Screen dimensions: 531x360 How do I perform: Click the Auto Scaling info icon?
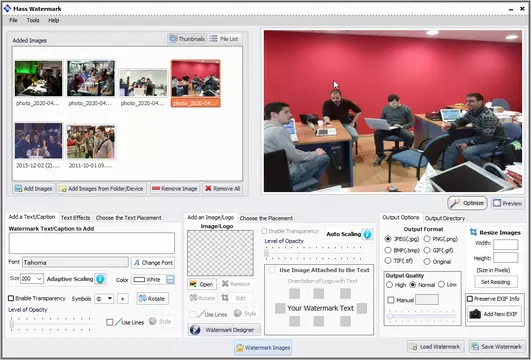[x=367, y=234]
